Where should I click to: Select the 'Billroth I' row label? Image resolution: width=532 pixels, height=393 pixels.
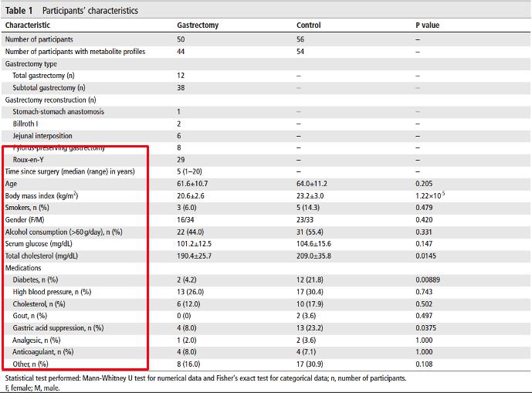25,124
